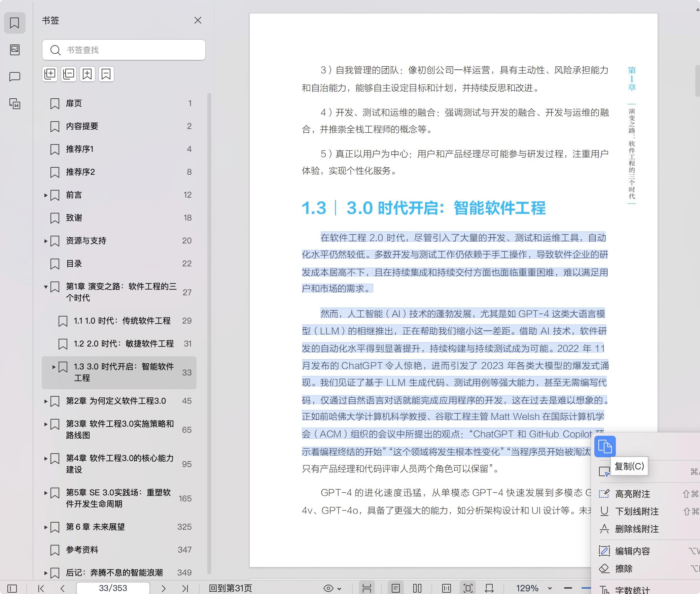
Task: Click the zoom out minus button
Action: tap(568, 588)
